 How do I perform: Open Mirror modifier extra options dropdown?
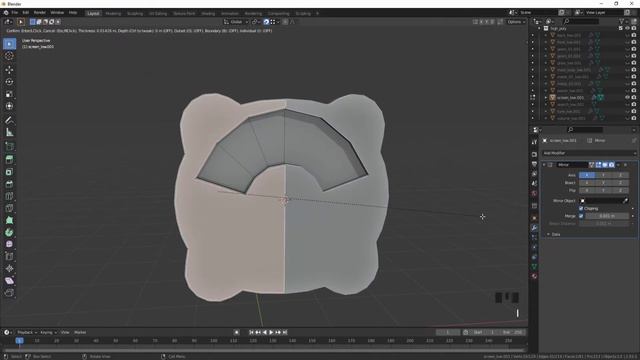618,165
